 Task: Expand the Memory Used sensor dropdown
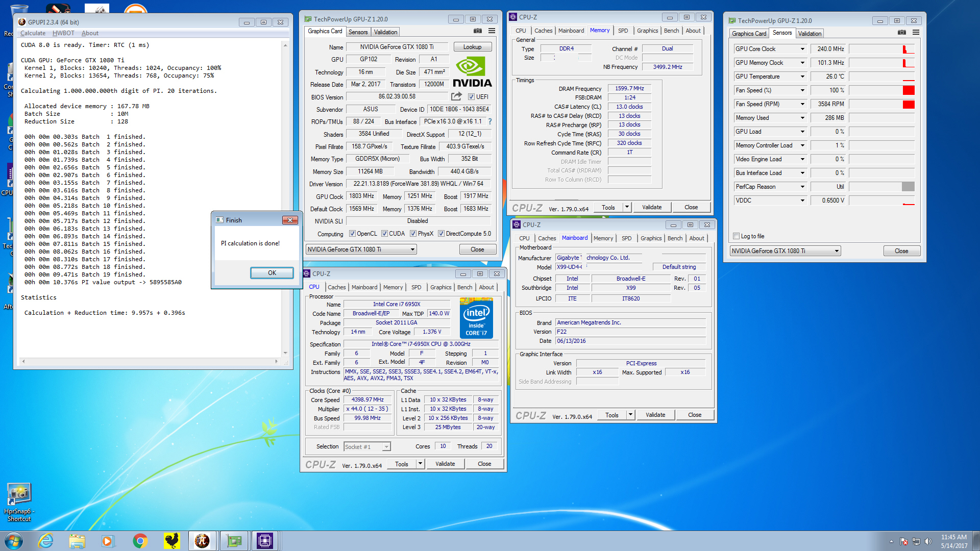pos(802,118)
